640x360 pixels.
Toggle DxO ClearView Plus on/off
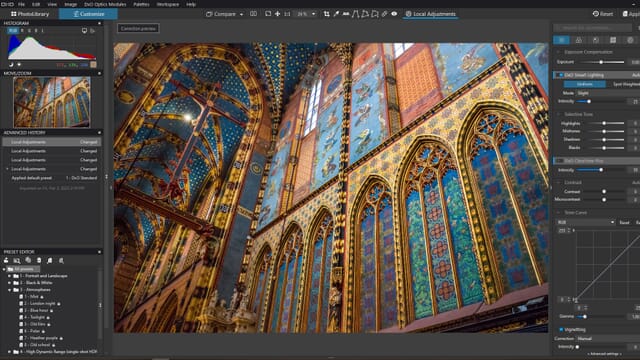(x=560, y=161)
